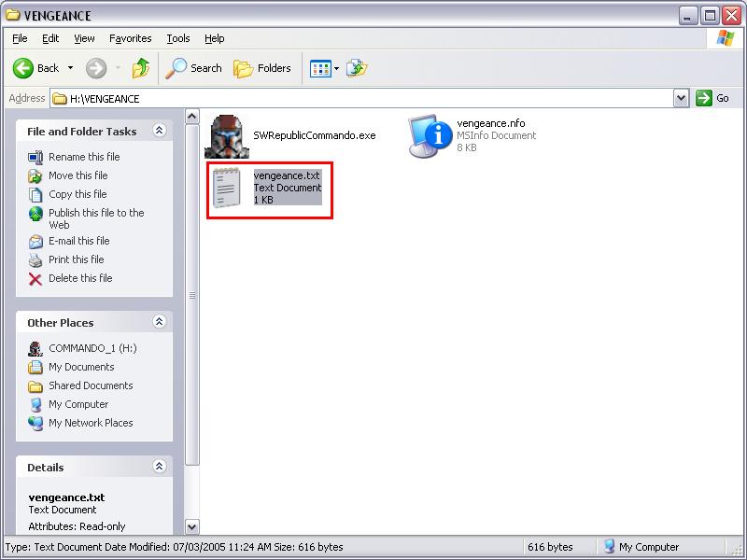
Task: Click Delete this file link
Action: pyautogui.click(x=80, y=278)
